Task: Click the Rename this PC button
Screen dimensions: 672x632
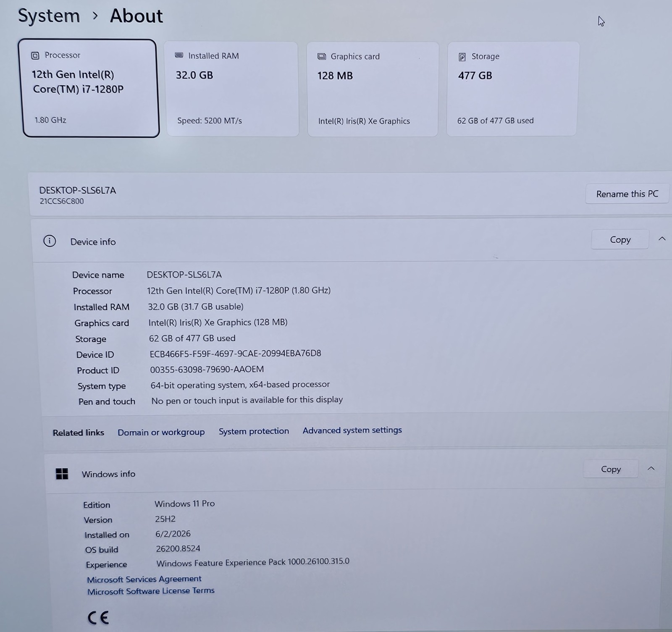Action: pos(627,194)
